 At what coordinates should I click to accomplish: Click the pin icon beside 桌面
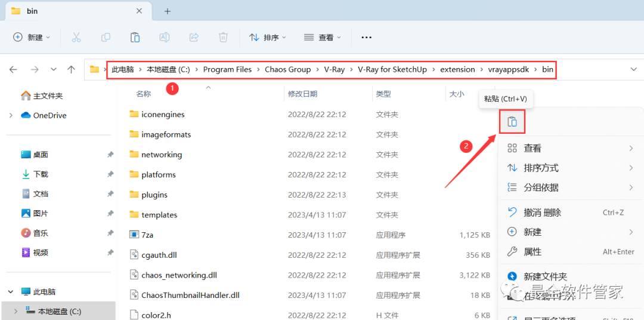coord(110,155)
